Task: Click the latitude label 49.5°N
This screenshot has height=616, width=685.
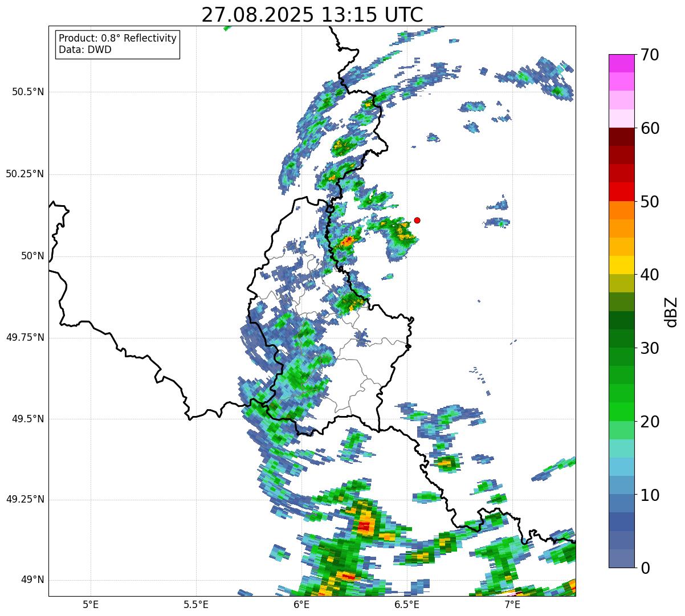Action: coord(28,419)
